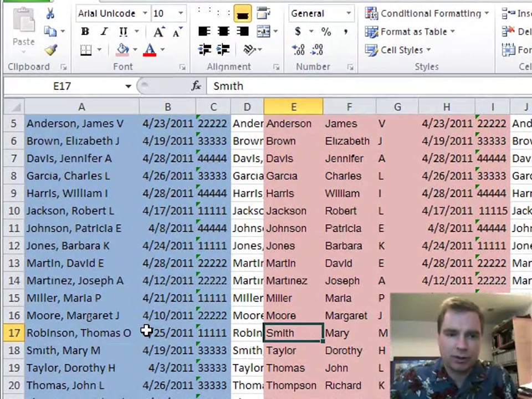Viewport: 532px width, 399px height.
Task: Expand Font Color dropdown arrow
Action: 162,50
